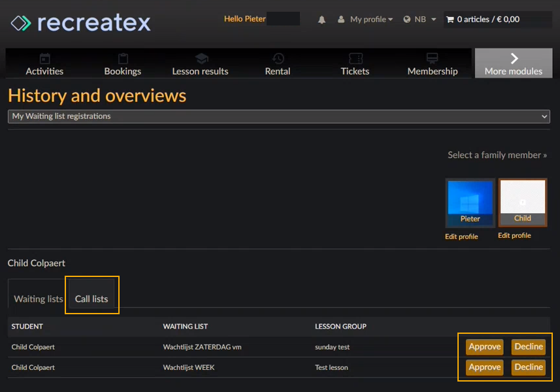The height and width of the screenshot is (392, 560).
Task: Open the Membership module
Action: (x=433, y=65)
